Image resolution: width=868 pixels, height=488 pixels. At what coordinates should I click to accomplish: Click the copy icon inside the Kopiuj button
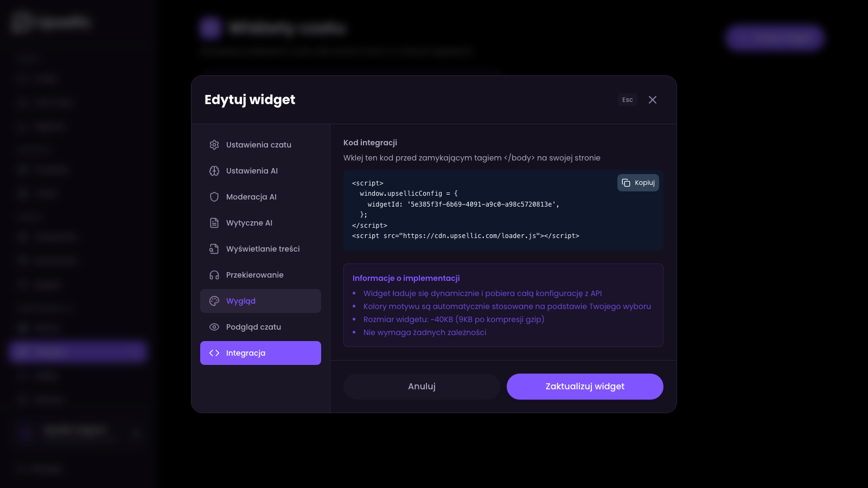[625, 183]
